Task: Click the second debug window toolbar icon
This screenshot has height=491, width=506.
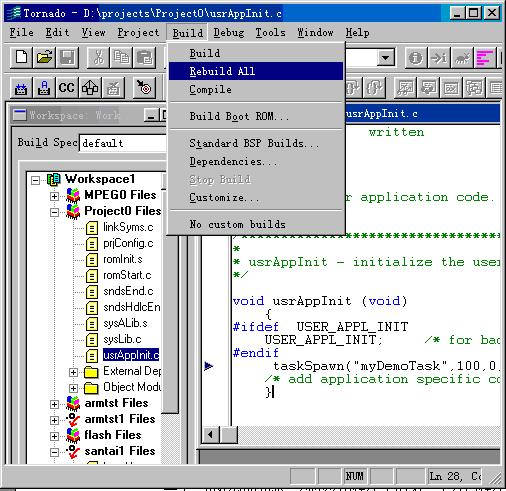Action: point(428,88)
